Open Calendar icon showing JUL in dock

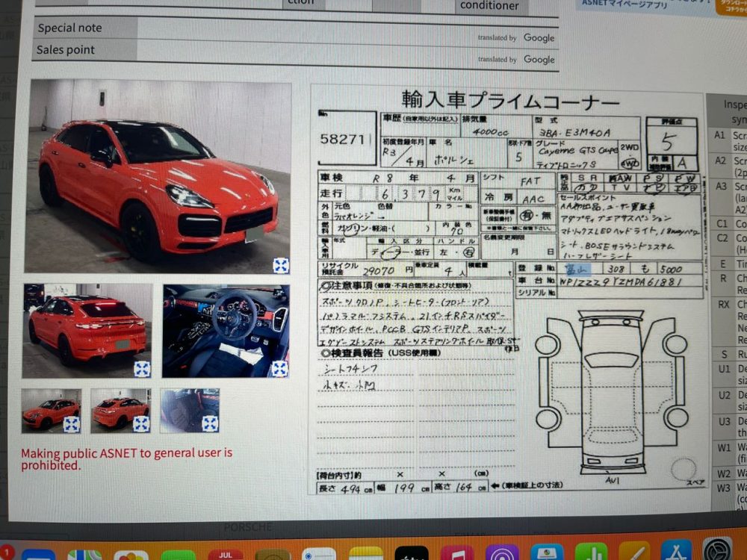tap(226, 553)
